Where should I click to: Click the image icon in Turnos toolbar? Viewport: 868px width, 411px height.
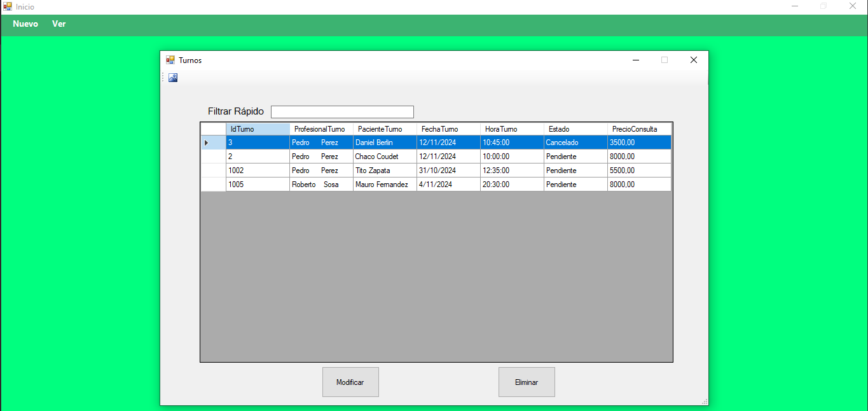(173, 78)
